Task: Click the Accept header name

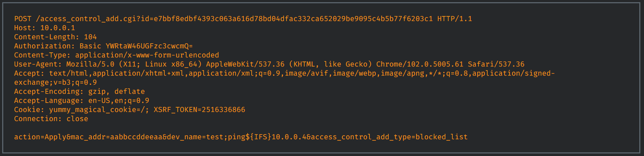Action: [x=28, y=73]
